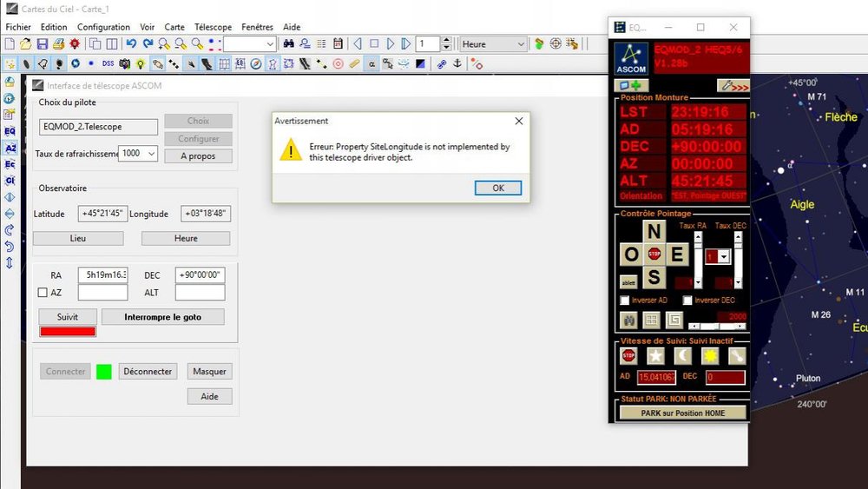The image size is (868, 489).
Task: Check the AZ checkbox in telescope interface
Action: coord(43,293)
